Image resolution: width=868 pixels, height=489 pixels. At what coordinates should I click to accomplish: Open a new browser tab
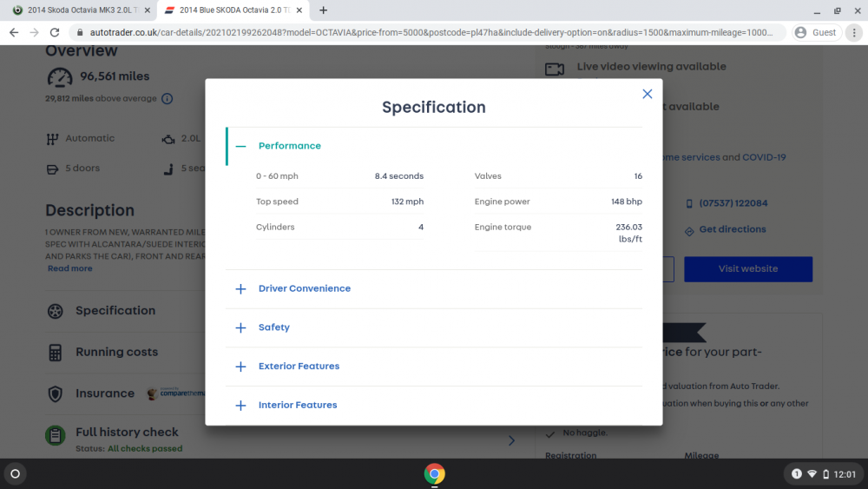pos(323,10)
